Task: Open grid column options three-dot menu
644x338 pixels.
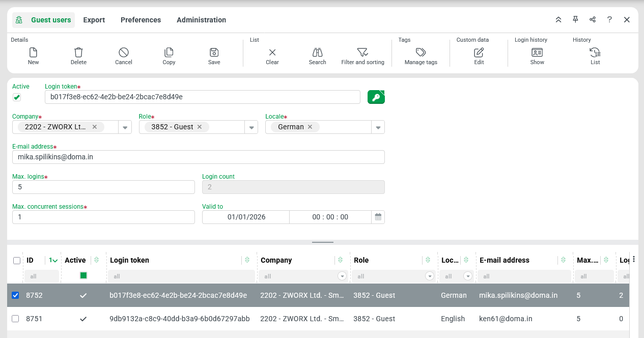Action: (x=634, y=259)
